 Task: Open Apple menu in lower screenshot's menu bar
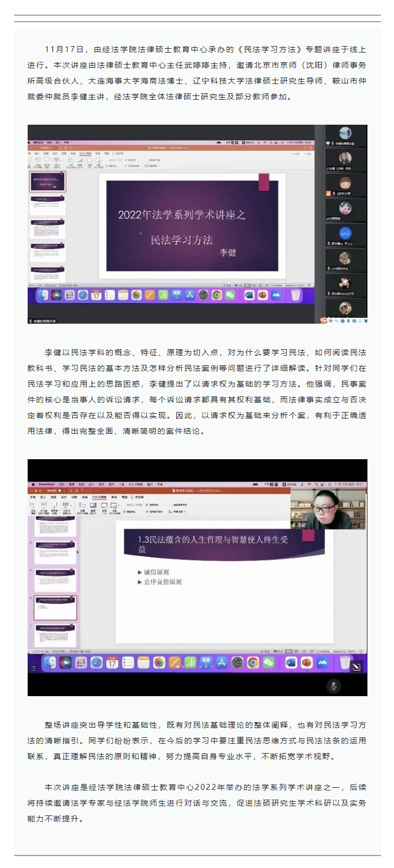(33, 484)
